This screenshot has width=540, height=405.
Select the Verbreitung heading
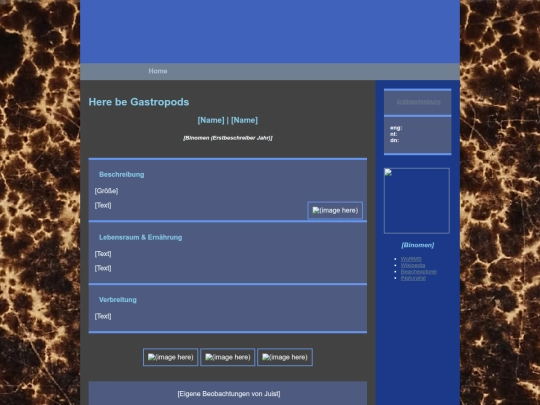click(118, 300)
